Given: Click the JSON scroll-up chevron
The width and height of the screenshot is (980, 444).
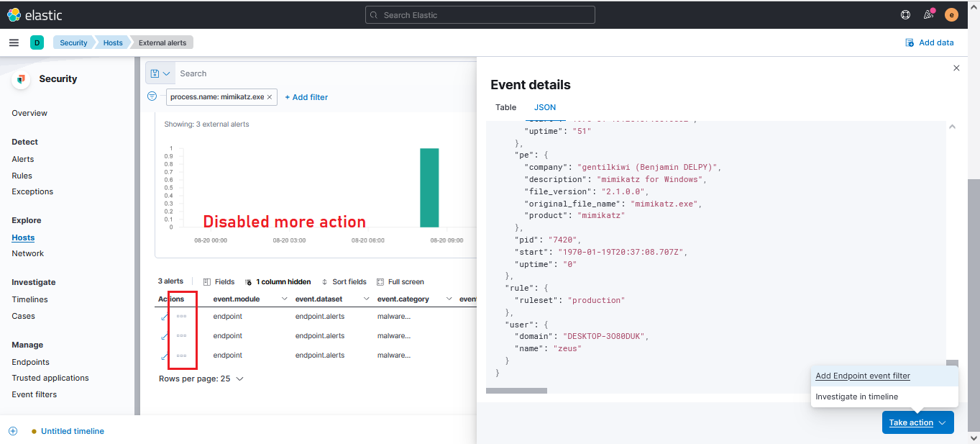Looking at the screenshot, I should click(x=952, y=127).
